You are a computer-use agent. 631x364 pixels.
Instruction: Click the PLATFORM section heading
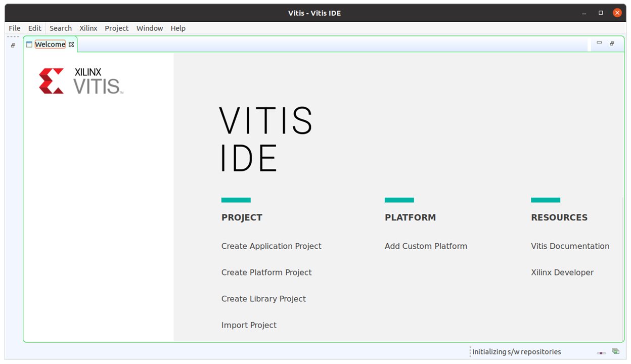410,217
